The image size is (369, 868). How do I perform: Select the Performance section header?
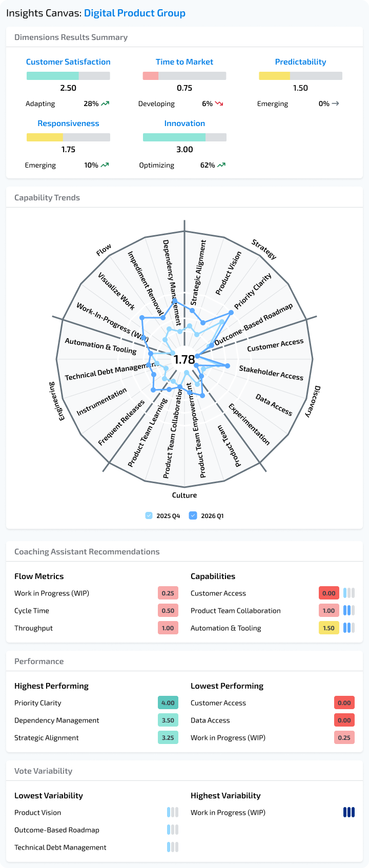click(39, 661)
